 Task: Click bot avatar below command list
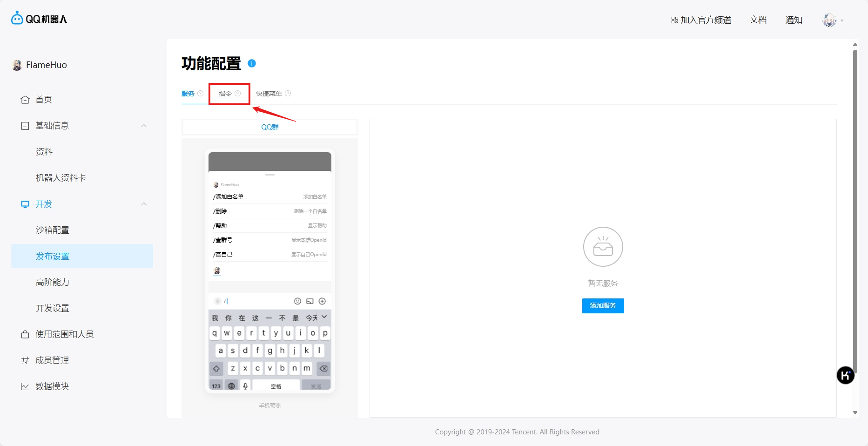click(217, 271)
